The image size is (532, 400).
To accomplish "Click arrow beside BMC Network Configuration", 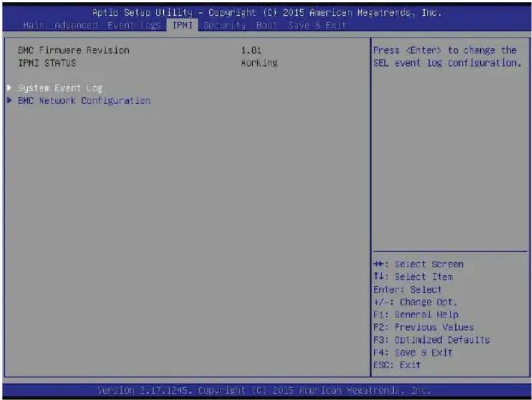I will [10, 100].
